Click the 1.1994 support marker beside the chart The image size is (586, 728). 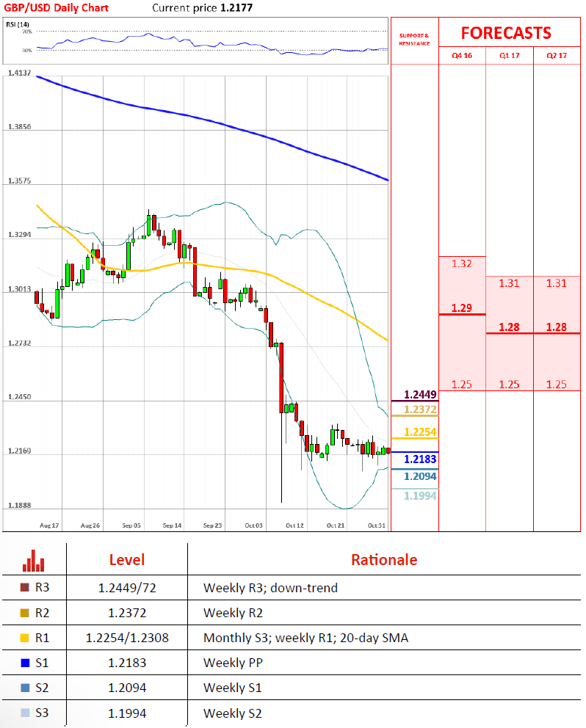pos(420,496)
